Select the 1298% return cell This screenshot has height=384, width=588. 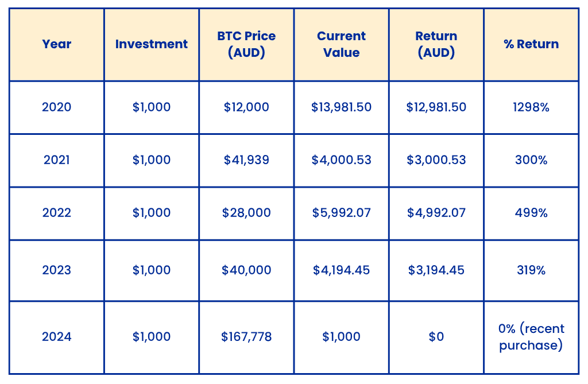[x=531, y=107]
